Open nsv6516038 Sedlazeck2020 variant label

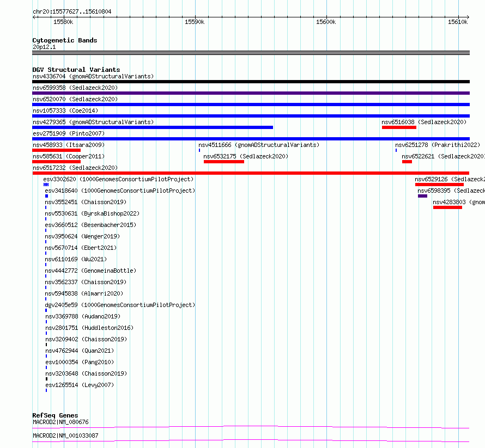coord(424,122)
